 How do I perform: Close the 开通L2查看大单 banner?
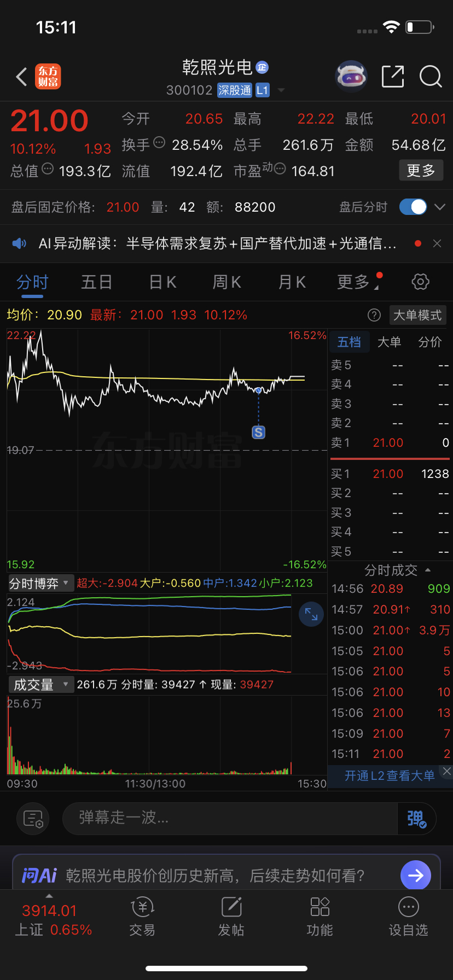pos(446,771)
